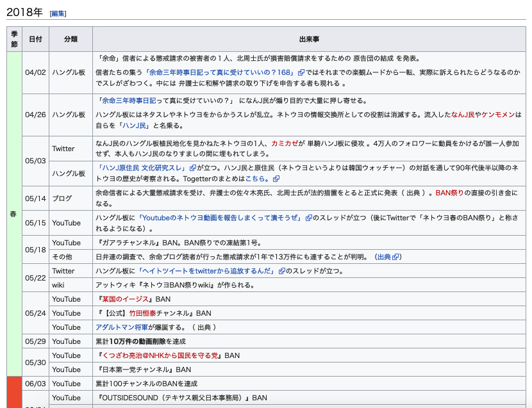Open the ヘイトツイートをtwitterから追放するんだ link
532x408 pixels.
(x=206, y=271)
